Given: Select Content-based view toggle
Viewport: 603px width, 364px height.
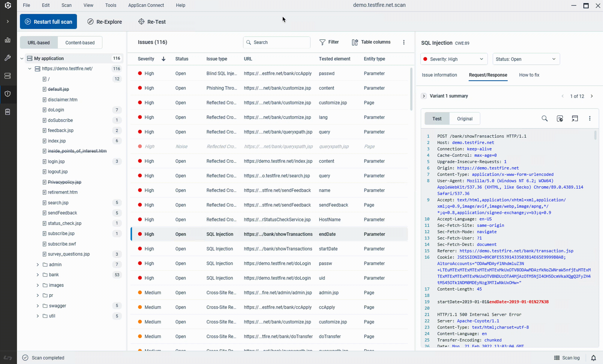Looking at the screenshot, I should [80, 43].
